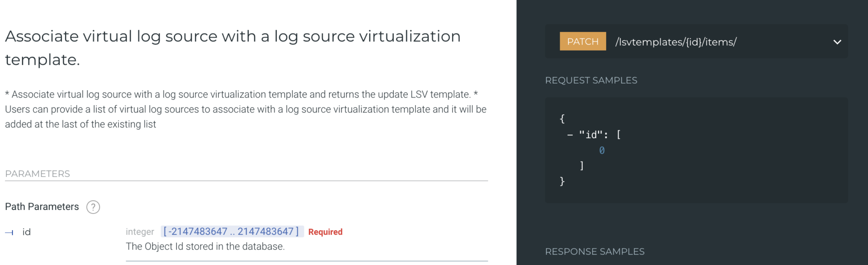This screenshot has width=868, height=265.
Task: Select the REQUEST SAMPLES heading
Action: (591, 80)
